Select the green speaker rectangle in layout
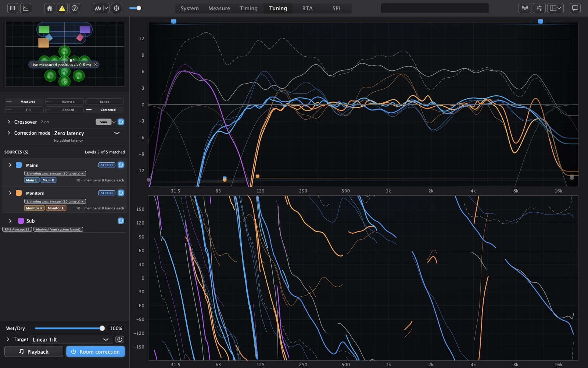Screen dimensions: 588x368 pyautogui.click(x=44, y=29)
